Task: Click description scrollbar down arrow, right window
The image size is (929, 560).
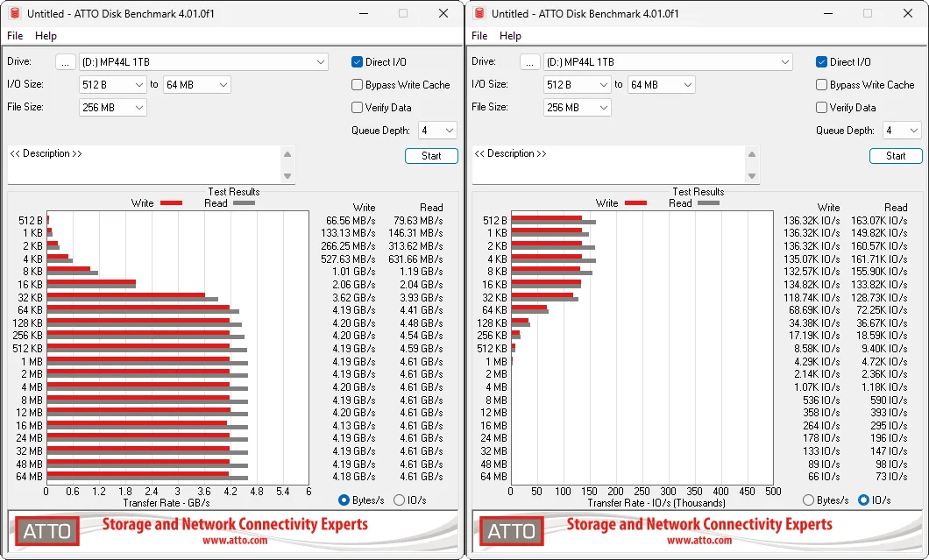Action: (x=752, y=176)
